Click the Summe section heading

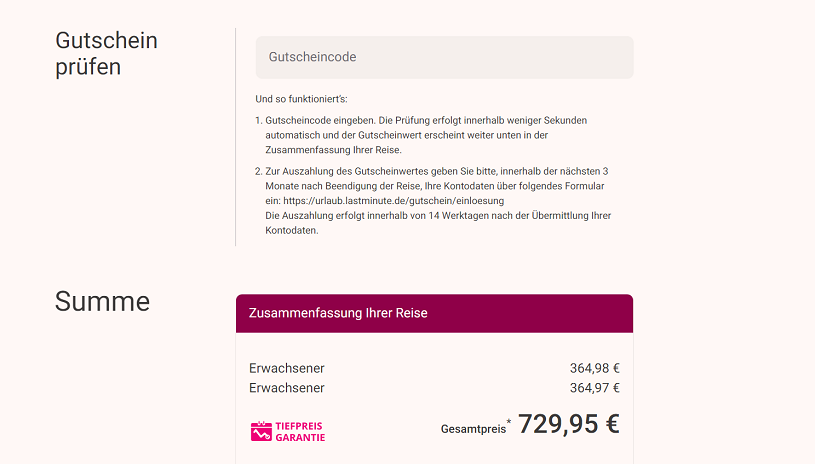tap(102, 301)
